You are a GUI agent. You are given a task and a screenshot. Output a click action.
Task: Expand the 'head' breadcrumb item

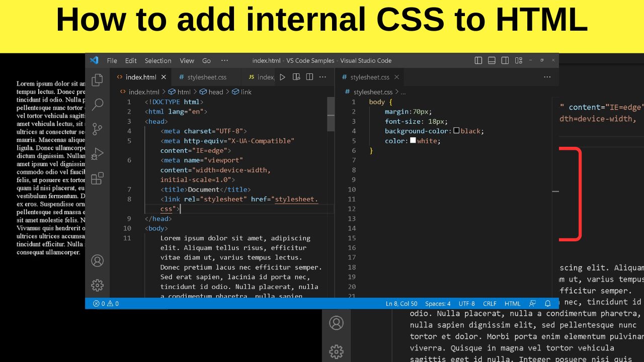215,92
